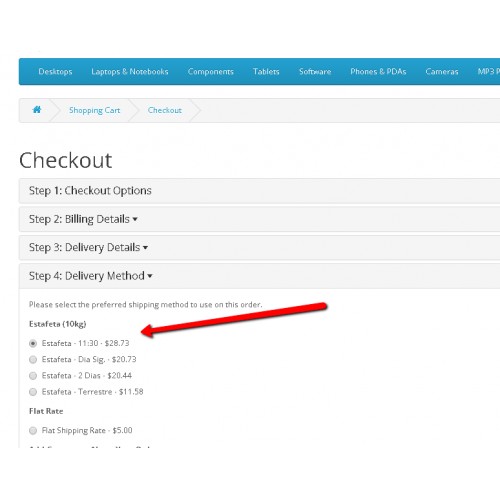500x500 pixels.
Task: Open the Components menu
Action: (210, 72)
